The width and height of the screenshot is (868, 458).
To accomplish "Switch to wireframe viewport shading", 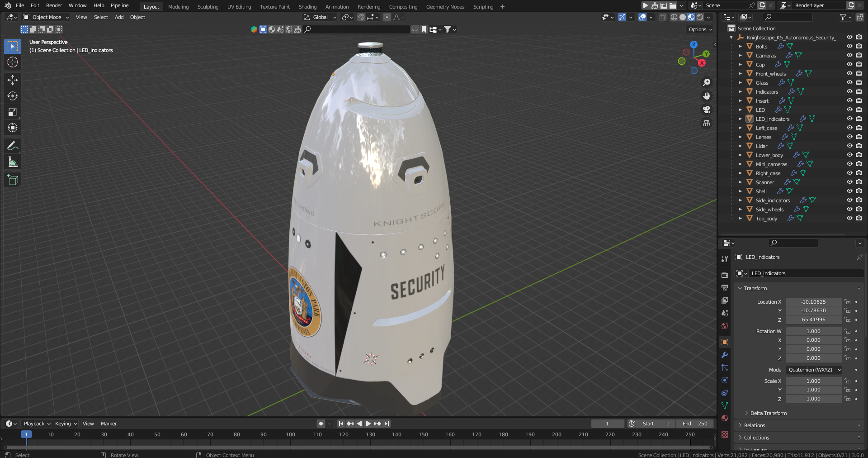I will (674, 17).
